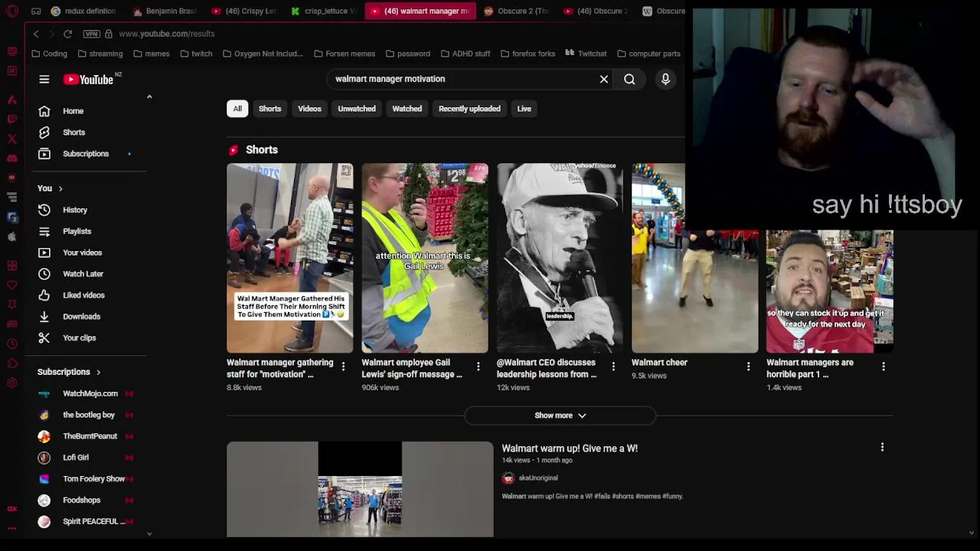Open more options for Walmart cheer short
Screen dimensions: 980x551
click(748, 367)
